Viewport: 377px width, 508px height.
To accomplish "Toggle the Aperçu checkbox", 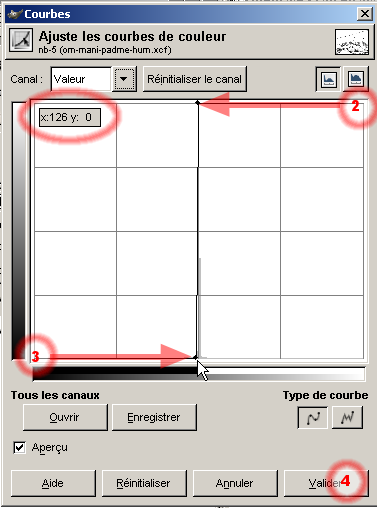I will pos(19,447).
